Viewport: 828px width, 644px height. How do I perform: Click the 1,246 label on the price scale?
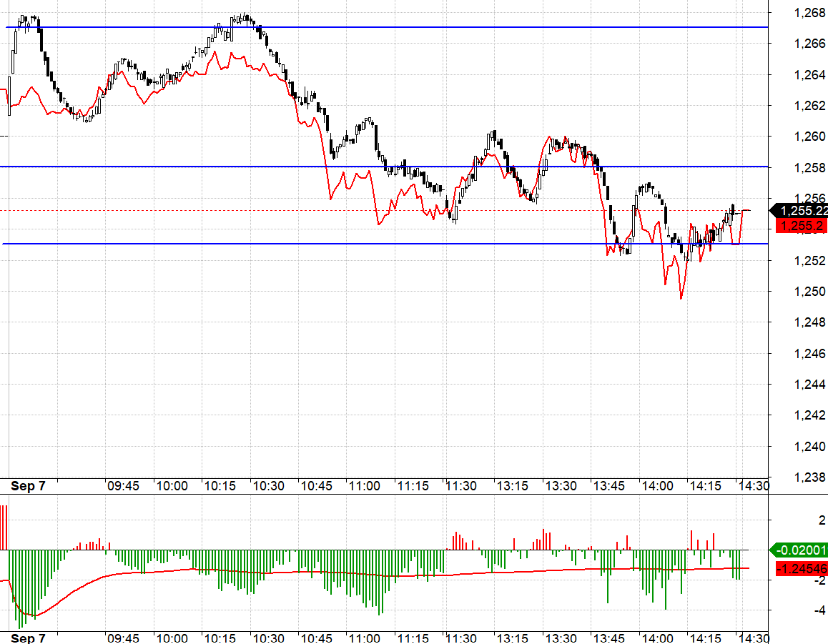(810, 353)
